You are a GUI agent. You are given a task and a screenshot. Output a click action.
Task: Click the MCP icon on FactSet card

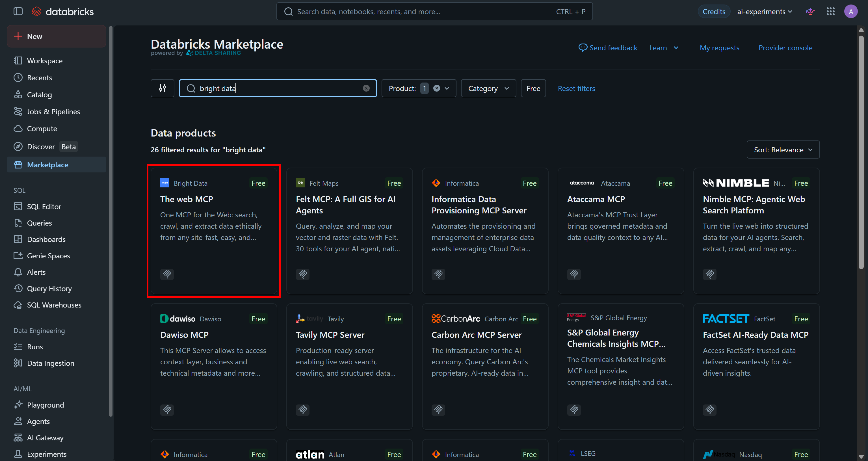[710, 410]
